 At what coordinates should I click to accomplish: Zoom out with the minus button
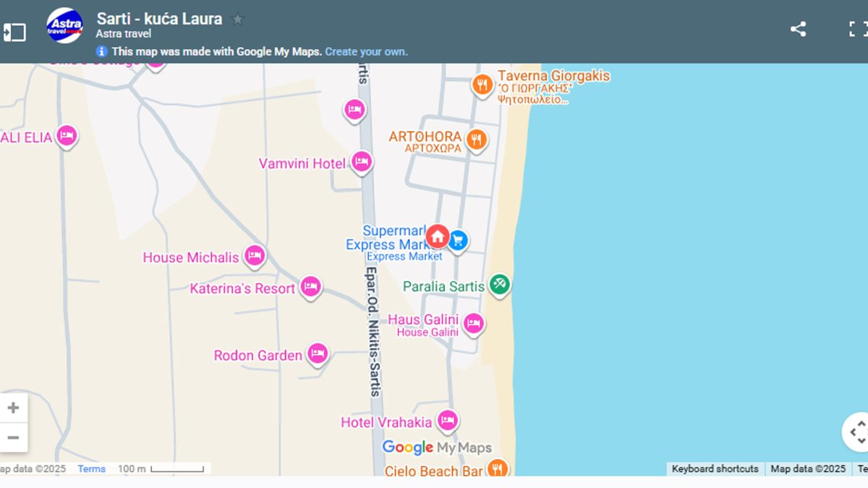13,437
